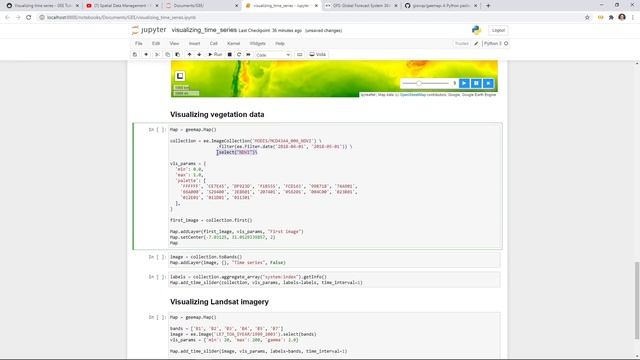The width and height of the screenshot is (640, 360).
Task: Open the Cell menu
Action: (x=213, y=43)
